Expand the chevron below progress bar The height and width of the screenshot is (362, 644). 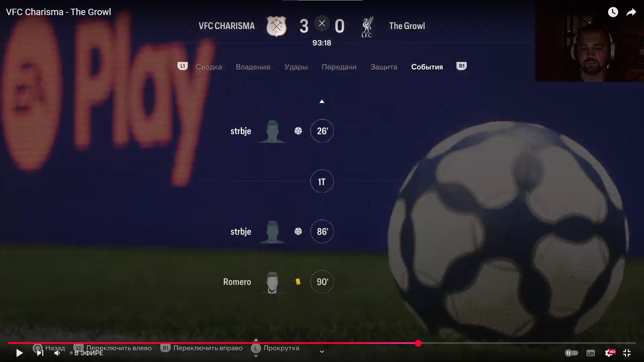322,352
